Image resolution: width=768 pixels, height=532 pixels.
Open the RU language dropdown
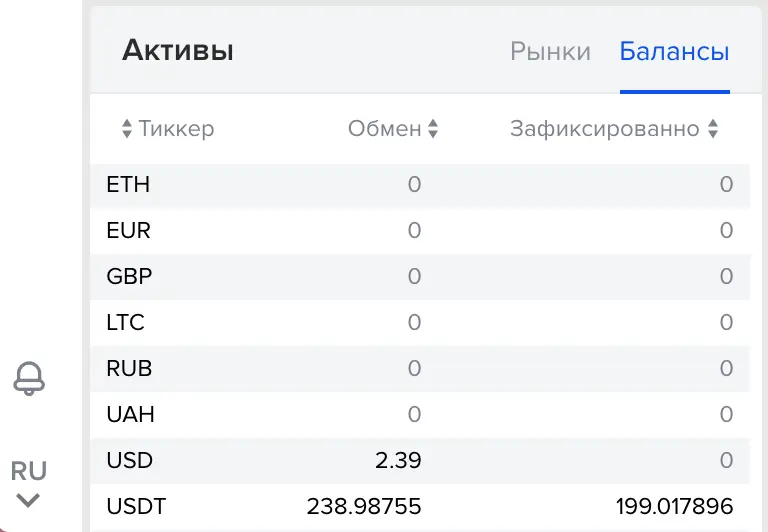(29, 470)
